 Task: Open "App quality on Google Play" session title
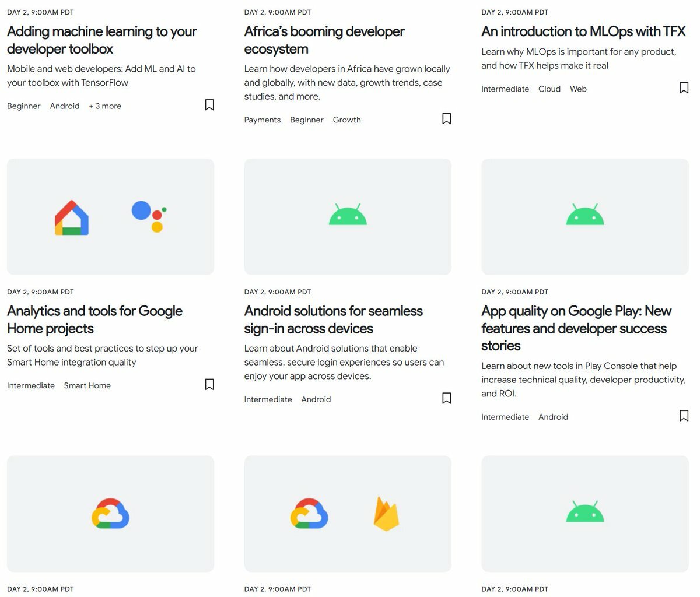[576, 328]
